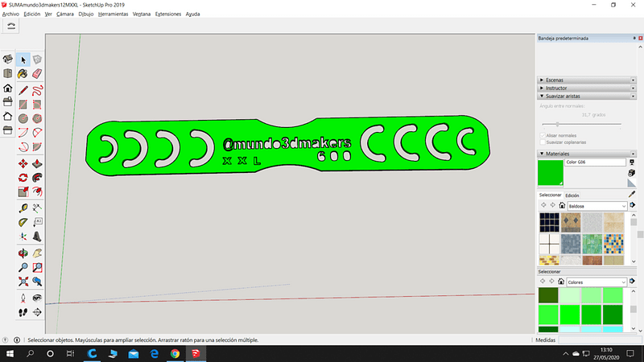Close the Escenas panel with its x
The width and height of the screenshot is (644, 362).
[633, 80]
